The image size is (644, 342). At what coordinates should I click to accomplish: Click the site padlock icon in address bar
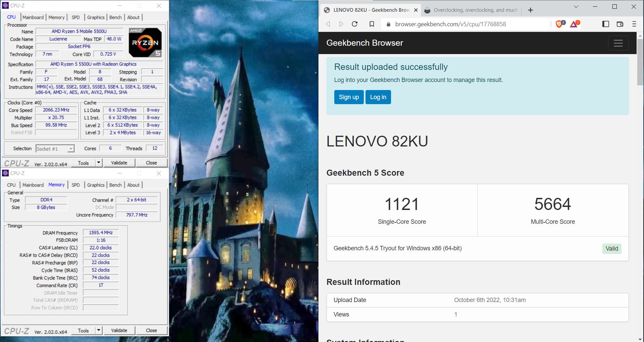tap(388, 24)
